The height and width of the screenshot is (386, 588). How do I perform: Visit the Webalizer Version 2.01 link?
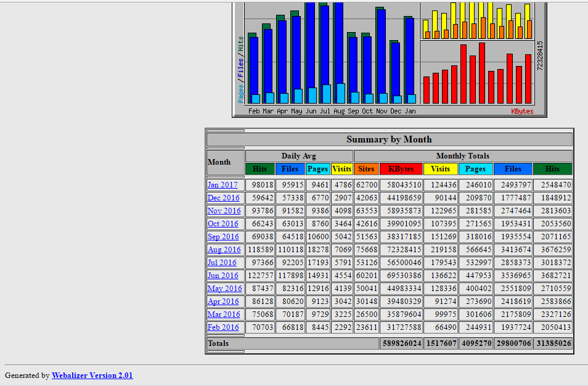92,376
